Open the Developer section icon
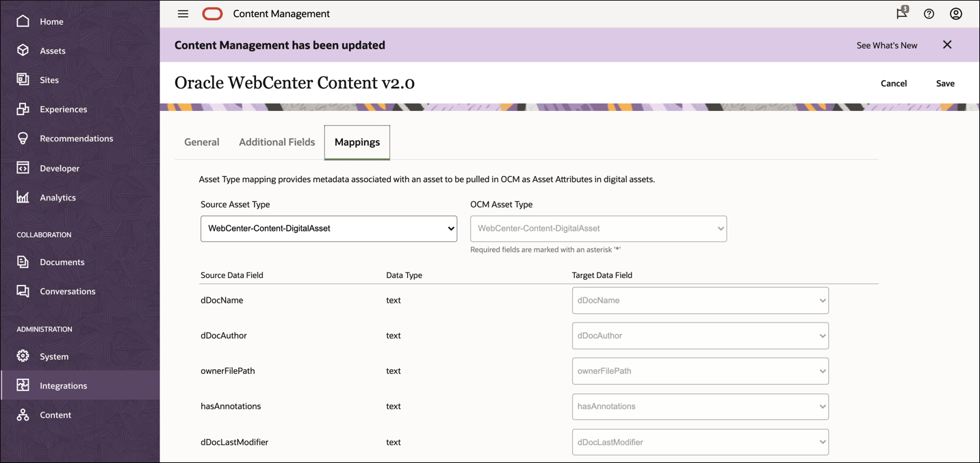The width and height of the screenshot is (980, 463). point(23,168)
